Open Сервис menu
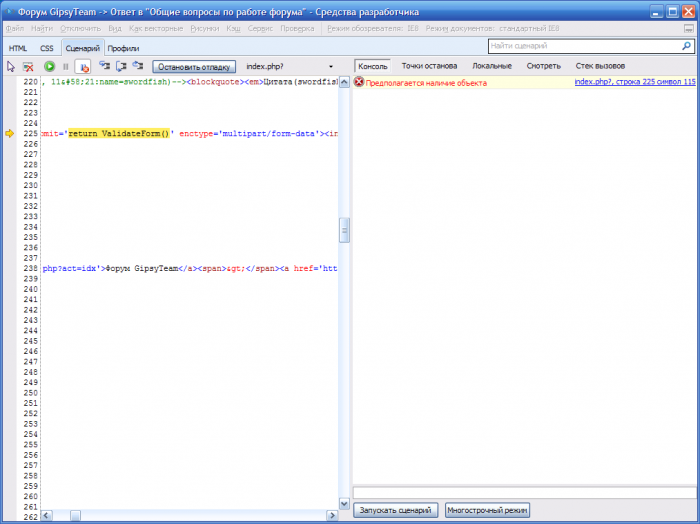The height and width of the screenshot is (524, 700). click(260, 29)
